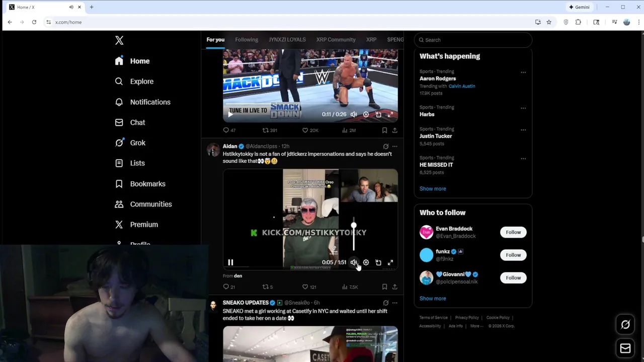
Task: Open more options on Aidan's post
Action: point(395,146)
